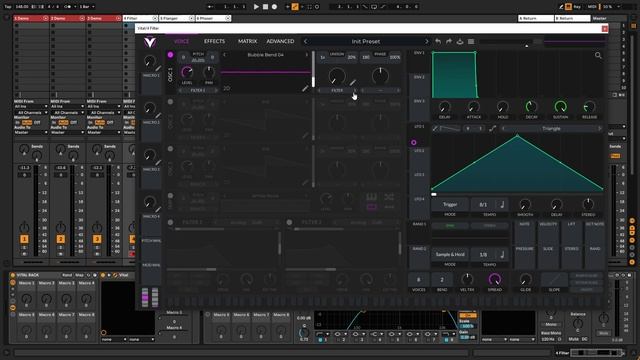
Task: Click LFO tempo note sync icon
Action: click(502, 204)
